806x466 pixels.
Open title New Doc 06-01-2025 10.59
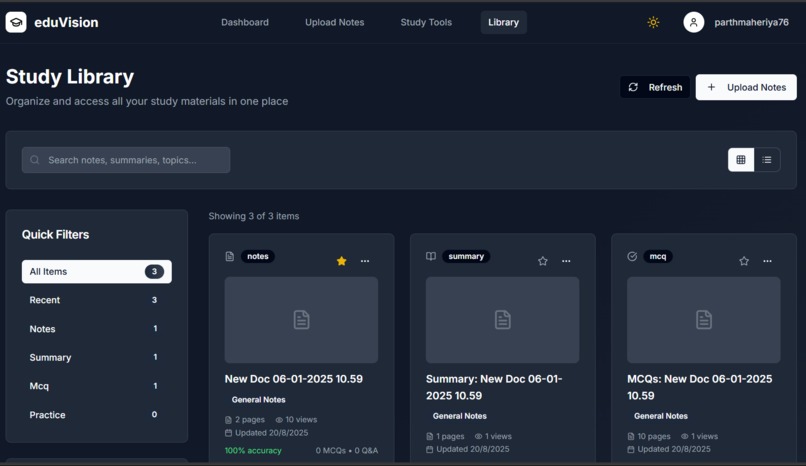click(x=294, y=379)
